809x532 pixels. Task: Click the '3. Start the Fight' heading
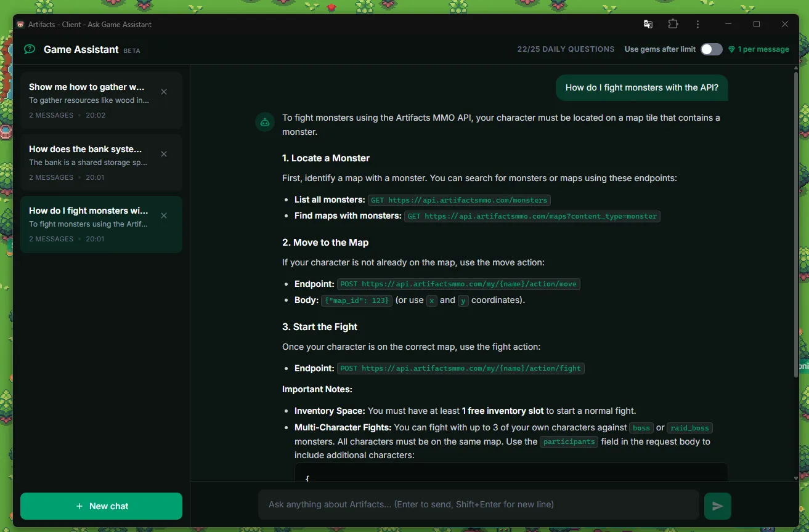(320, 327)
